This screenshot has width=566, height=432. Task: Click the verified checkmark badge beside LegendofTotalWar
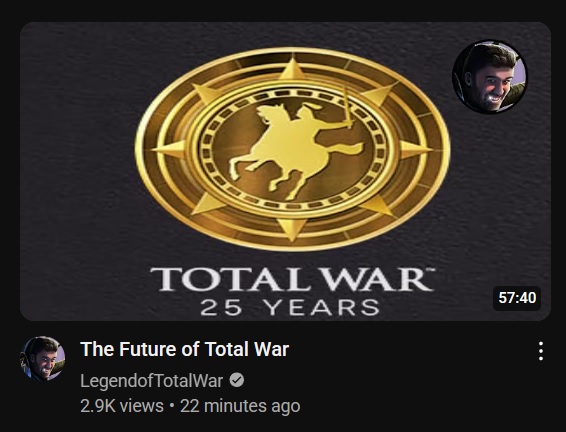[x=237, y=380]
